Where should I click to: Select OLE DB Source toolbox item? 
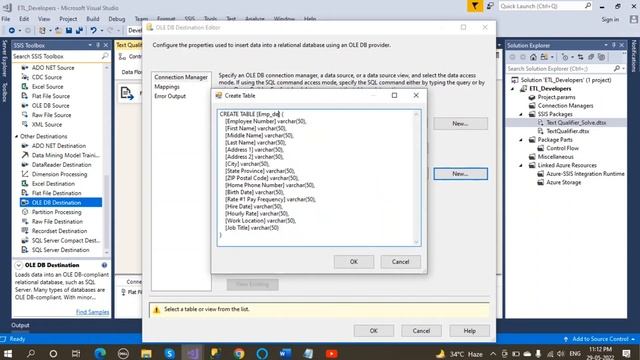(x=50, y=105)
